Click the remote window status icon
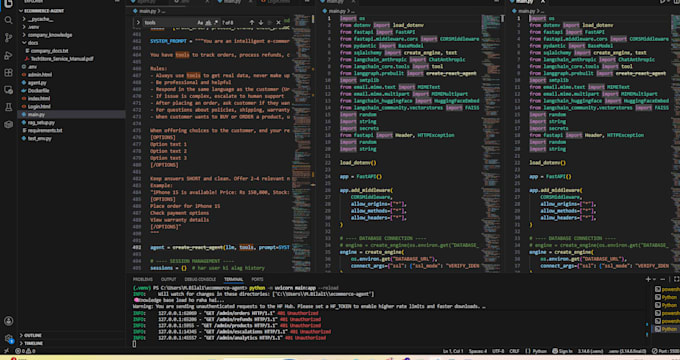 click(6, 351)
